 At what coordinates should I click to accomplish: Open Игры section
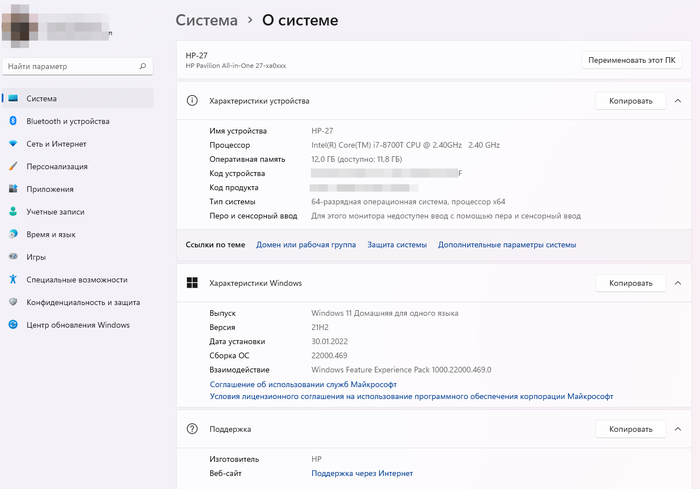click(x=77, y=257)
